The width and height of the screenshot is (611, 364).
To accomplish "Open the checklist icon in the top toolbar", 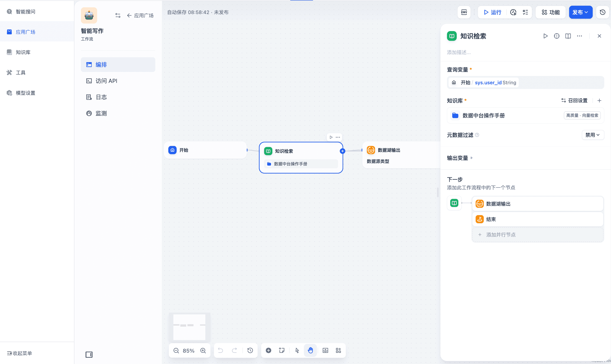I will 525,12.
